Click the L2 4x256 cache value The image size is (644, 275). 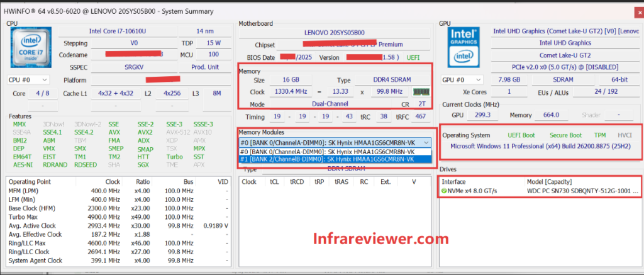(x=172, y=93)
